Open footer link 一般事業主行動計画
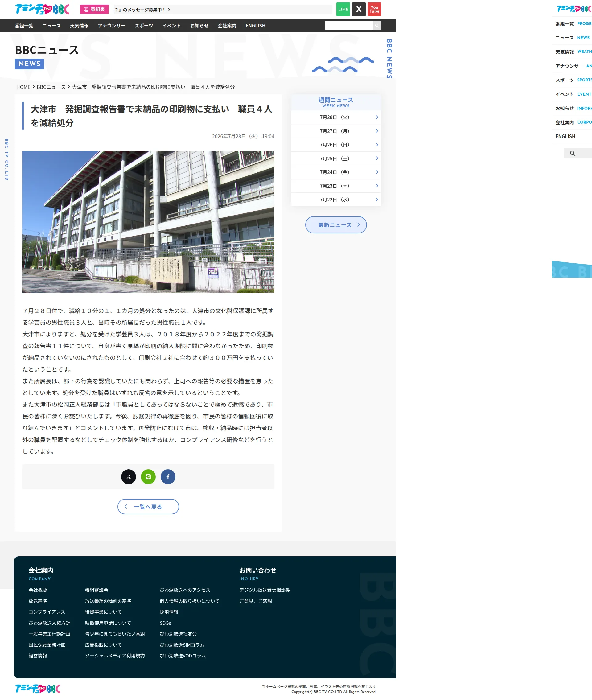Viewport: 592px width, 700px height. tap(49, 634)
